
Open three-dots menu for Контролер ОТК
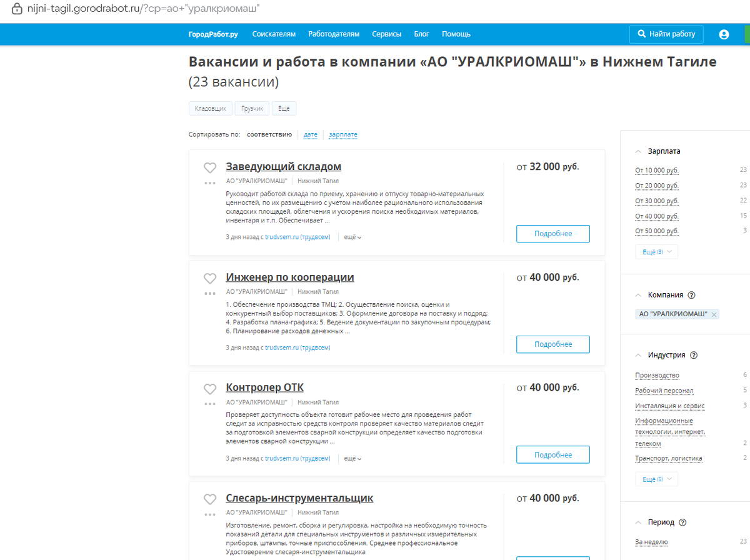(210, 404)
